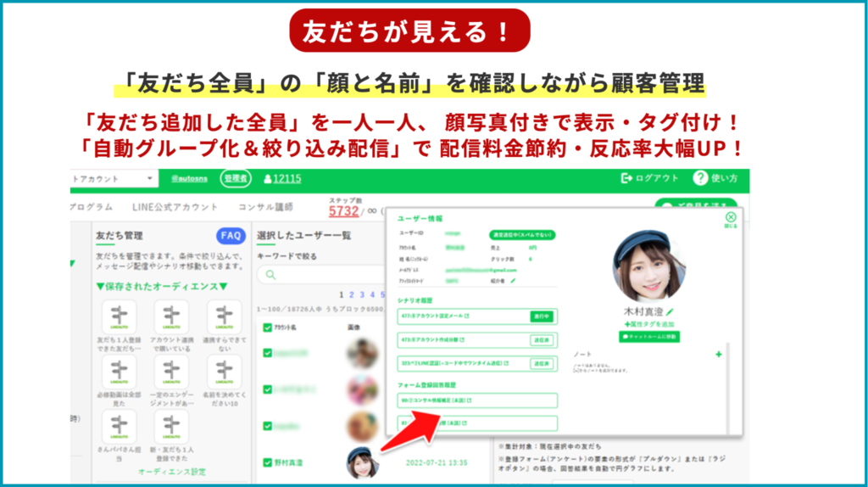Image resolution: width=868 pixels, height=487 pixels.
Task: Click the gmail.com email address in popup
Action: [481, 270]
